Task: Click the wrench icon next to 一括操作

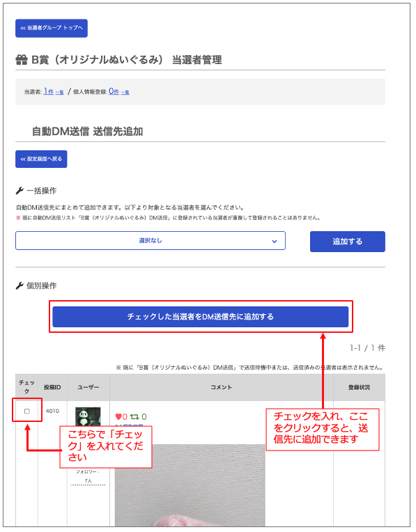Action: coord(20,191)
